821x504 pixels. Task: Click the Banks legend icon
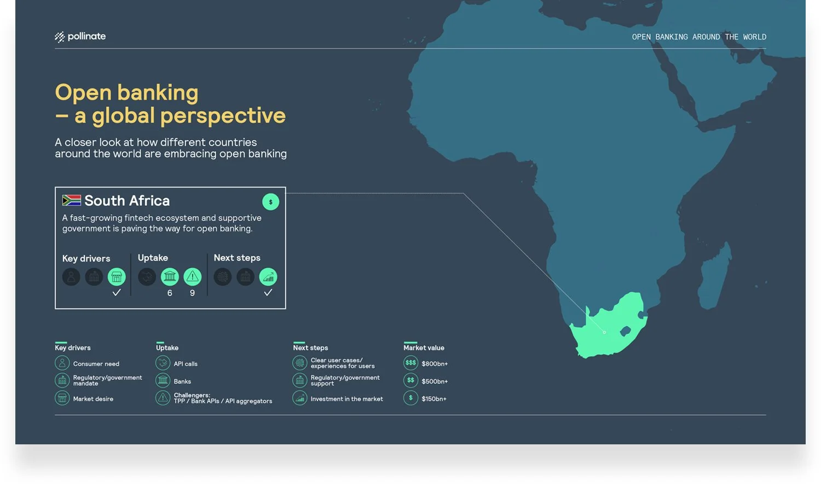click(163, 380)
